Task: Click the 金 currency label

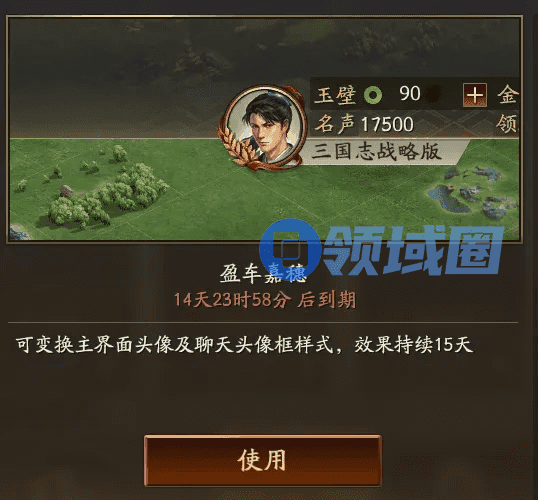Action: (507, 95)
